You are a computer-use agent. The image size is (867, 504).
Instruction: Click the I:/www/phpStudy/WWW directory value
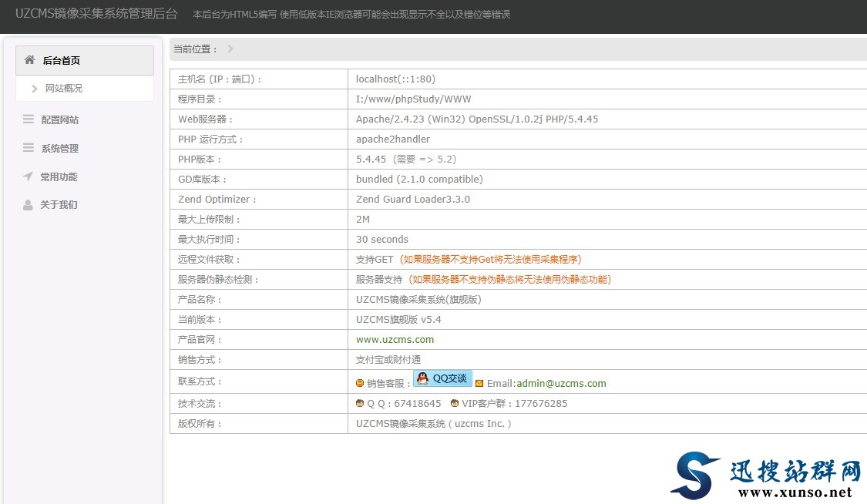[414, 99]
